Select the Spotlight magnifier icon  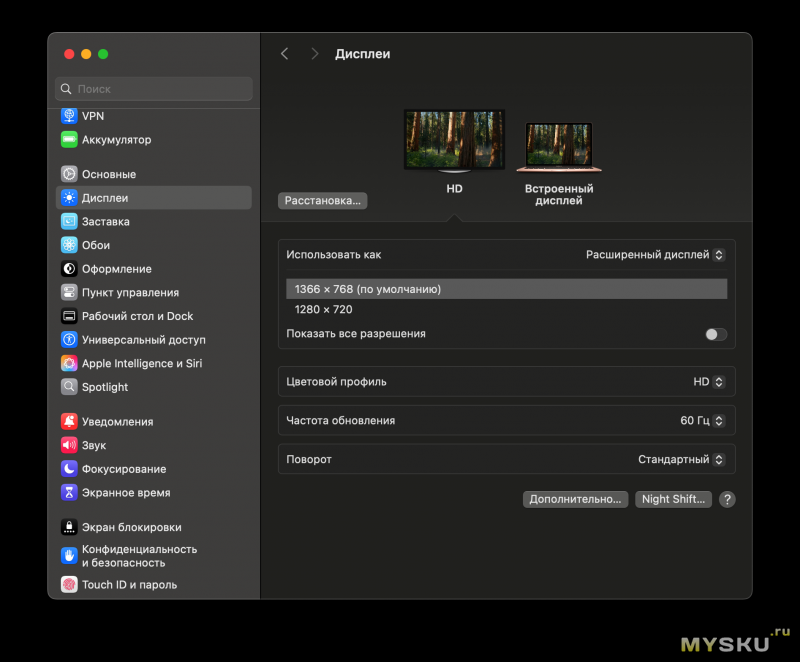[x=69, y=387]
